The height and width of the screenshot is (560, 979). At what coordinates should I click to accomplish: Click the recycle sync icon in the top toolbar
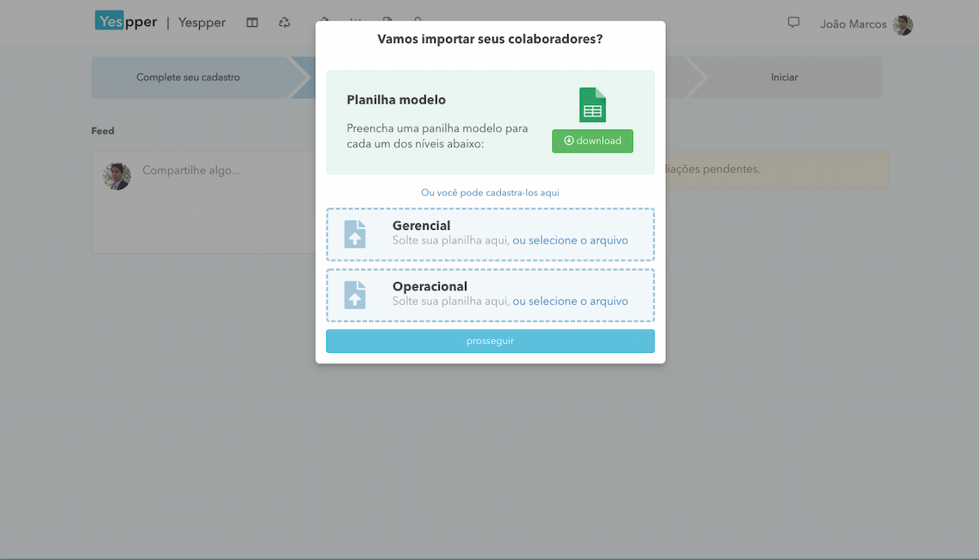tap(285, 22)
